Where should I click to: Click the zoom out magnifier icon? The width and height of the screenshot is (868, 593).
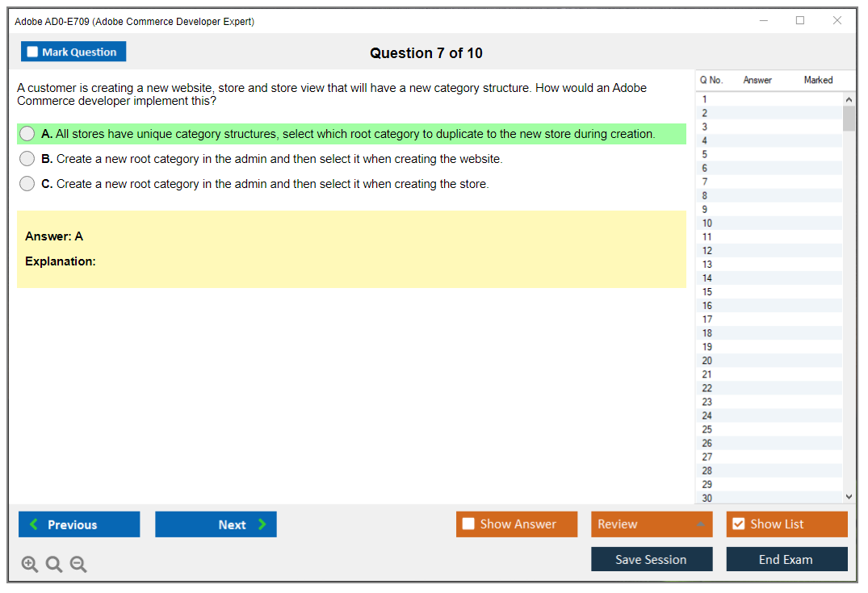click(x=78, y=565)
